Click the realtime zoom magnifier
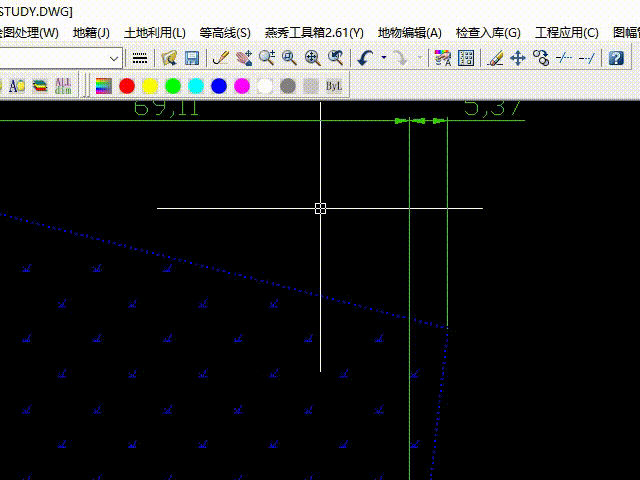The image size is (640, 480). tap(267, 58)
